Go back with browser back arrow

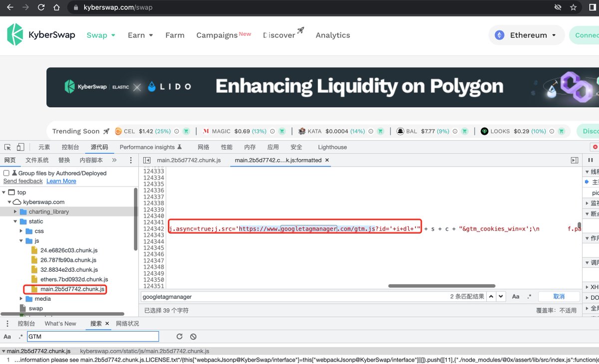pos(10,7)
